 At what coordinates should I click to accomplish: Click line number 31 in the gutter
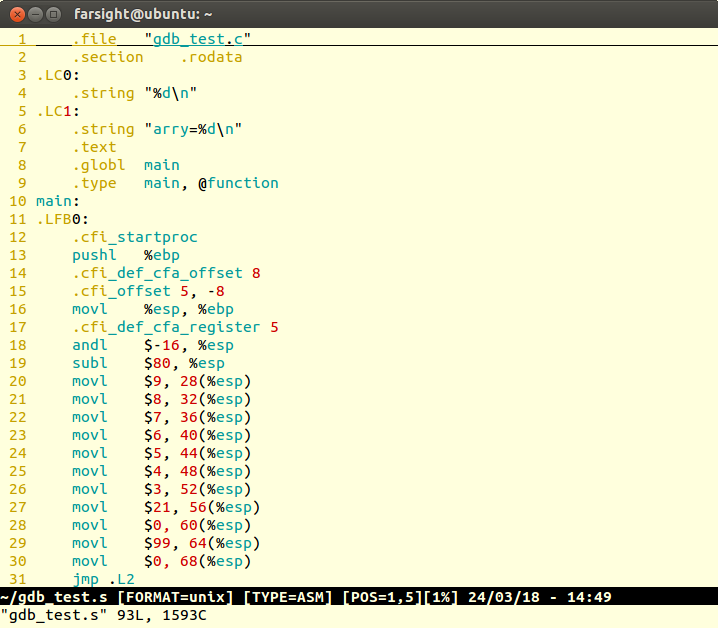coord(18,579)
